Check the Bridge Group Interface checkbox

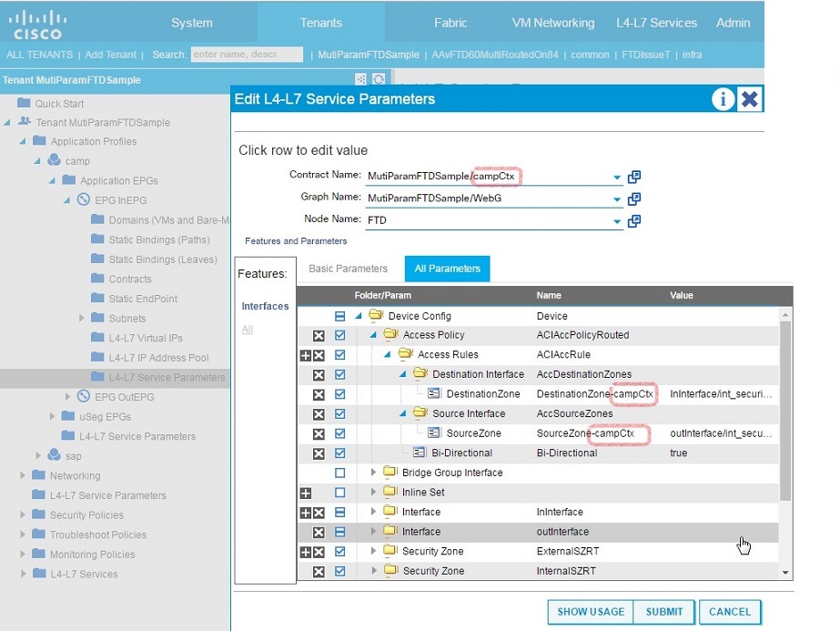tap(339, 473)
